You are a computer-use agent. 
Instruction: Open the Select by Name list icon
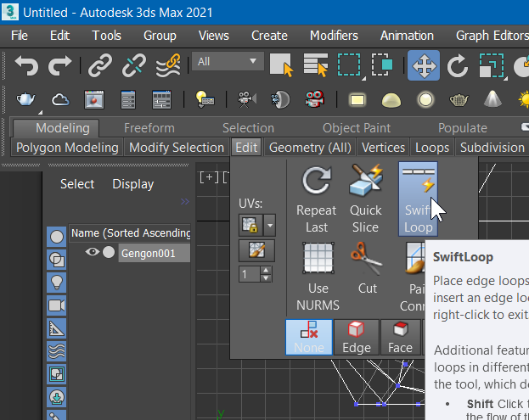[316, 65]
